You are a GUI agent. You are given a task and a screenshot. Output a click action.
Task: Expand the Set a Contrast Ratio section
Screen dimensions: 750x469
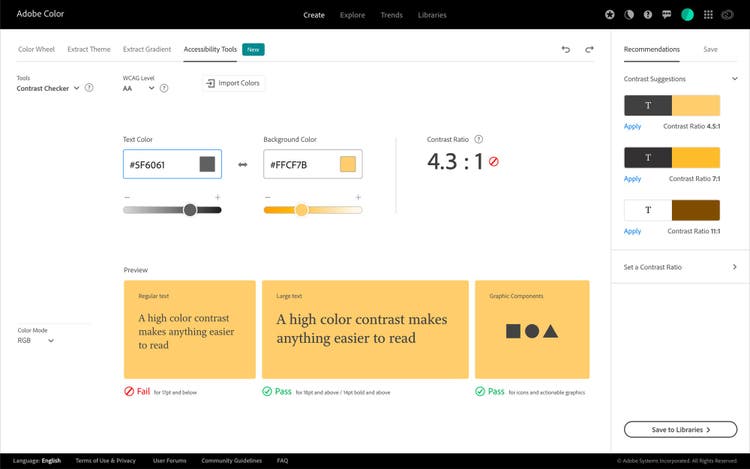[x=680, y=267]
